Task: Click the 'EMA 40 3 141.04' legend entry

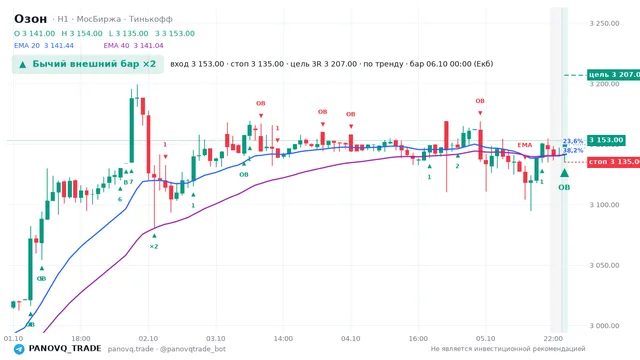Action: click(x=133, y=46)
